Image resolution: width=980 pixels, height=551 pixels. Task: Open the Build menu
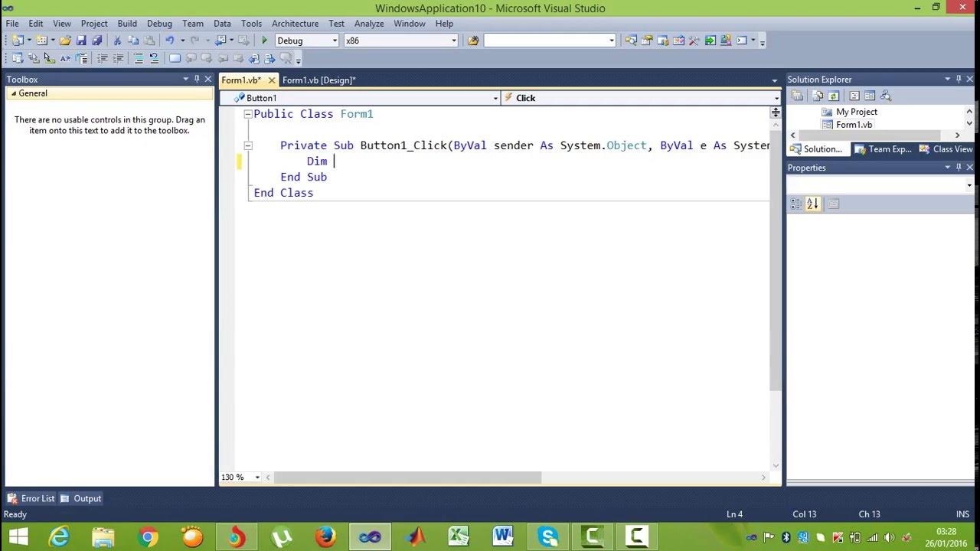pos(127,24)
